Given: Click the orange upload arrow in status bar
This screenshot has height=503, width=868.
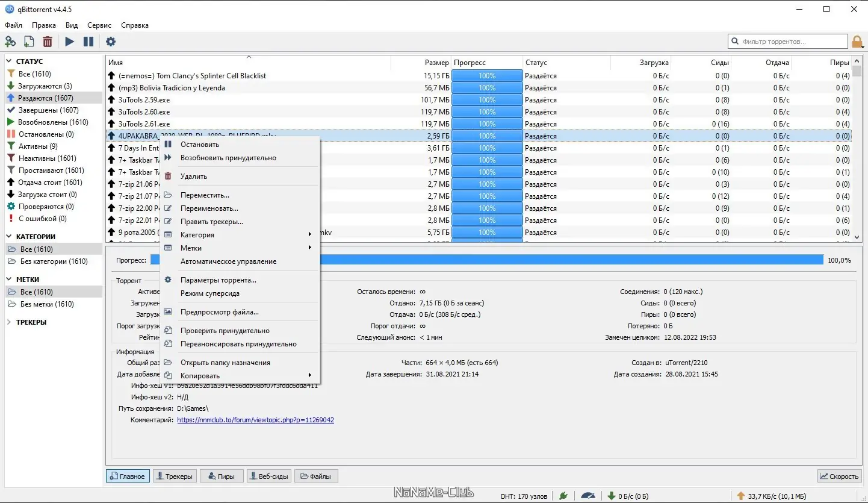Looking at the screenshot, I should (x=741, y=496).
